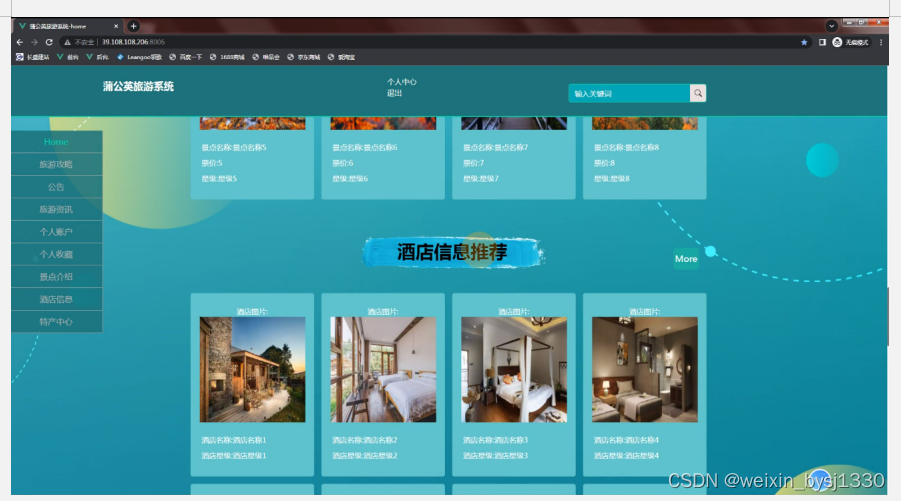Open the hotel photo for 酒店名称4

(645, 369)
